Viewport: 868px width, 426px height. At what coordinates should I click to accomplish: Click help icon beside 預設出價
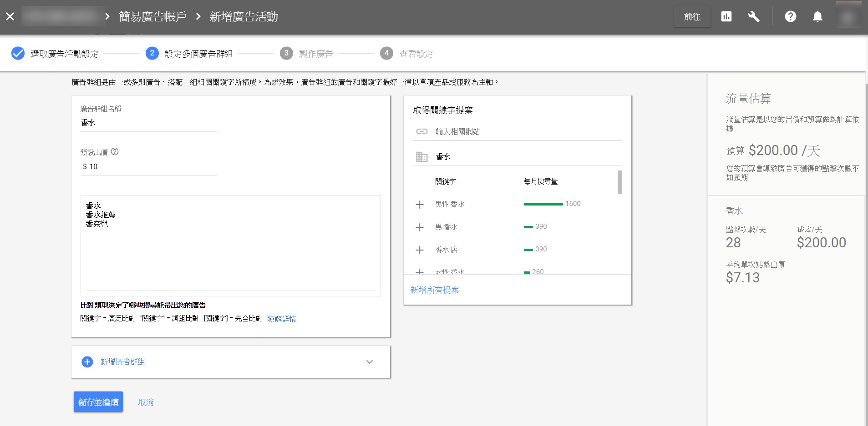click(x=115, y=152)
